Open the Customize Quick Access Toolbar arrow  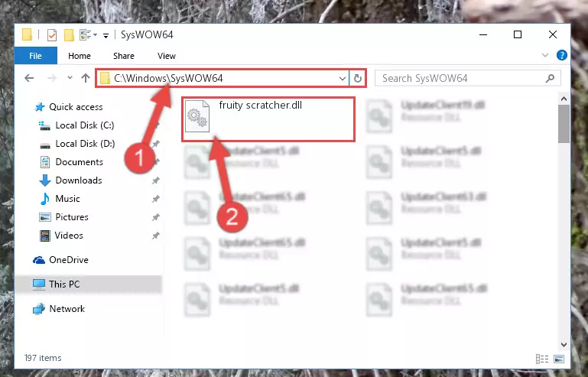106,35
